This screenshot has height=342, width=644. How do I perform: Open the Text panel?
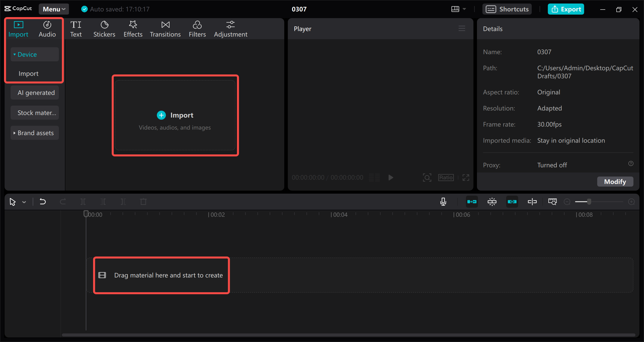tap(76, 28)
